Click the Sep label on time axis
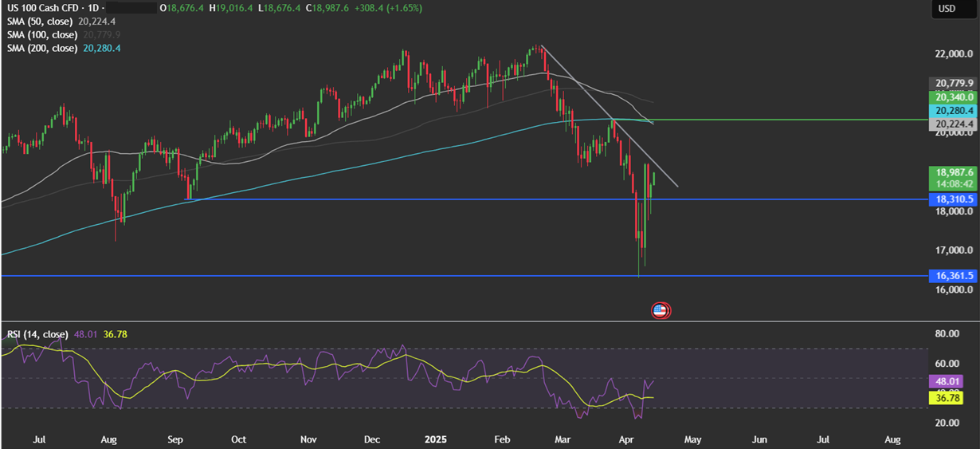The image size is (980, 449). pyautogui.click(x=175, y=439)
